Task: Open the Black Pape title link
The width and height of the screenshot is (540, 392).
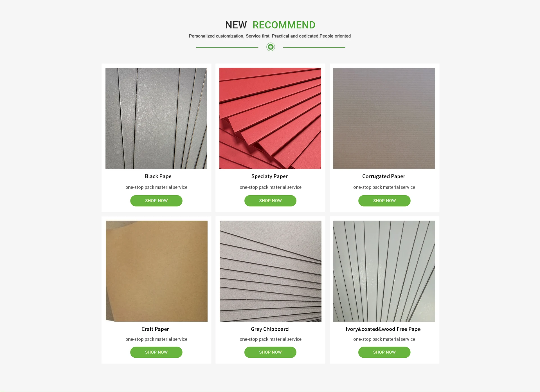Action: (x=158, y=176)
